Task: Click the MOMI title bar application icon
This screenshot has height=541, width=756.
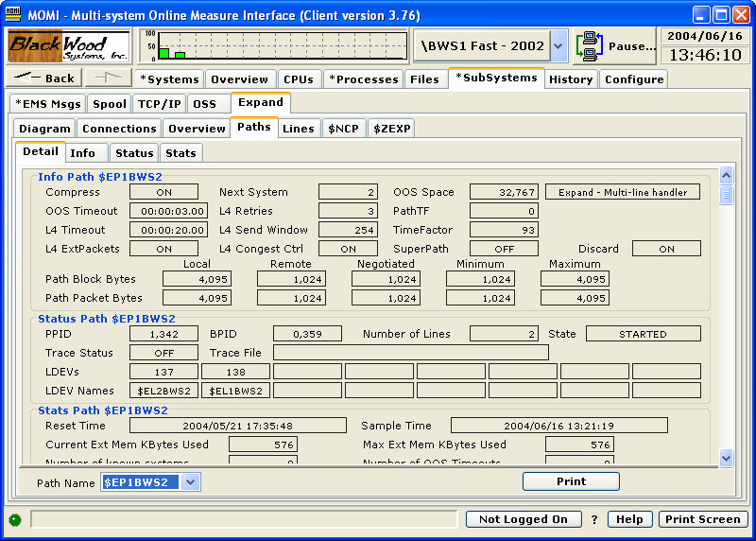Action: (x=14, y=14)
